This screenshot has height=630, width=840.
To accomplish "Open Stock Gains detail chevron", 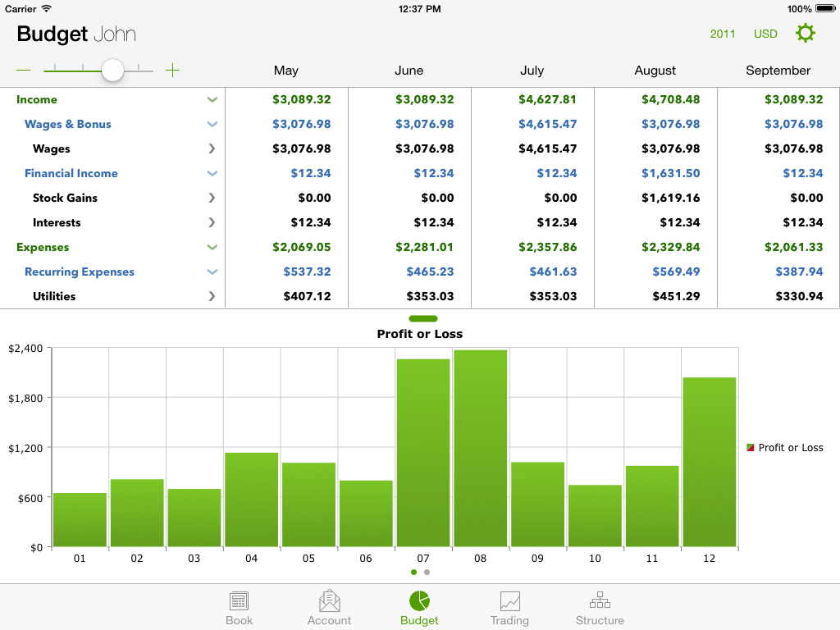I will tap(212, 199).
